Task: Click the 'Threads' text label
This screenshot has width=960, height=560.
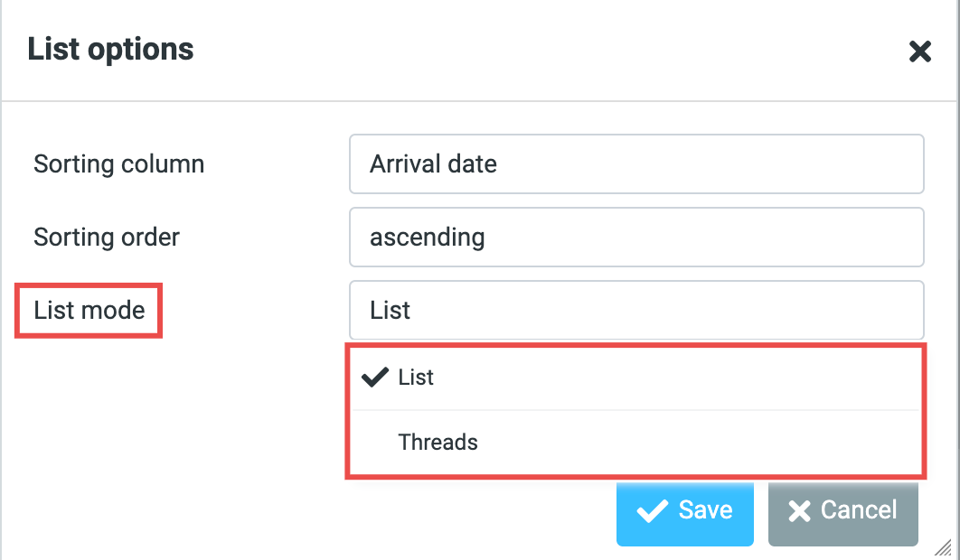Action: [438, 443]
